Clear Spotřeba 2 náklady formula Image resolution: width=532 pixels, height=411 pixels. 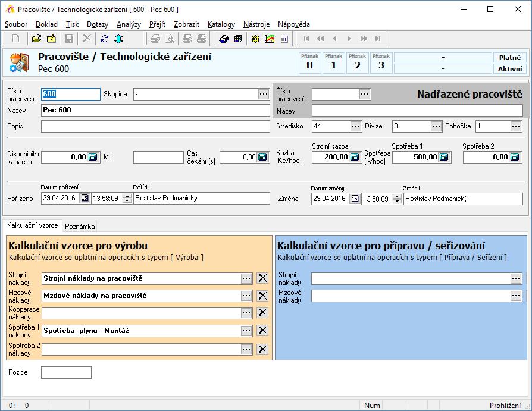coord(262,349)
